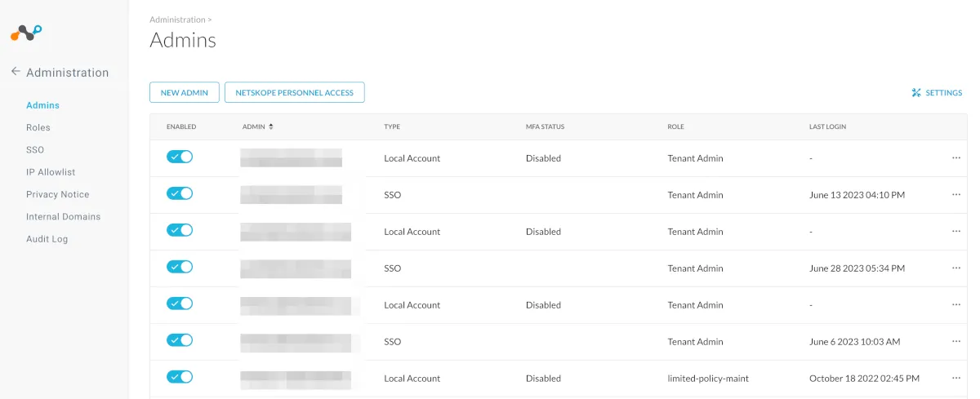Open the Settings tools icon
980x399 pixels.
(916, 93)
